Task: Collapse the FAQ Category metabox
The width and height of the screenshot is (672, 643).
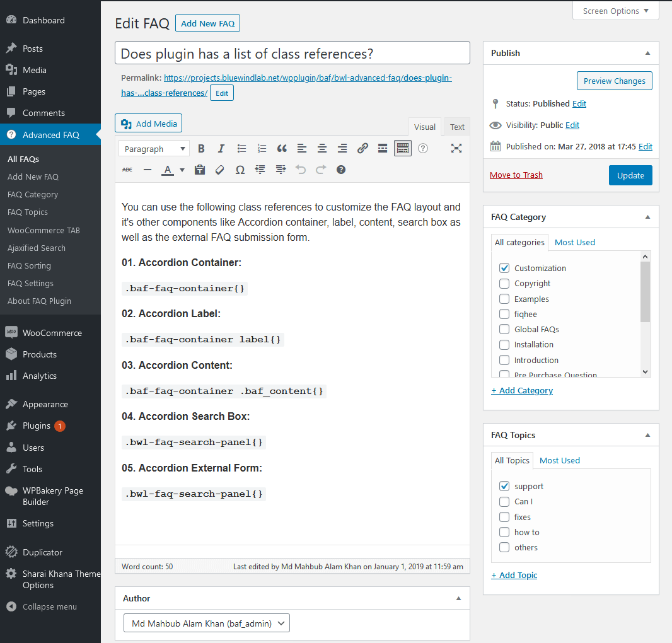Action: [647, 217]
